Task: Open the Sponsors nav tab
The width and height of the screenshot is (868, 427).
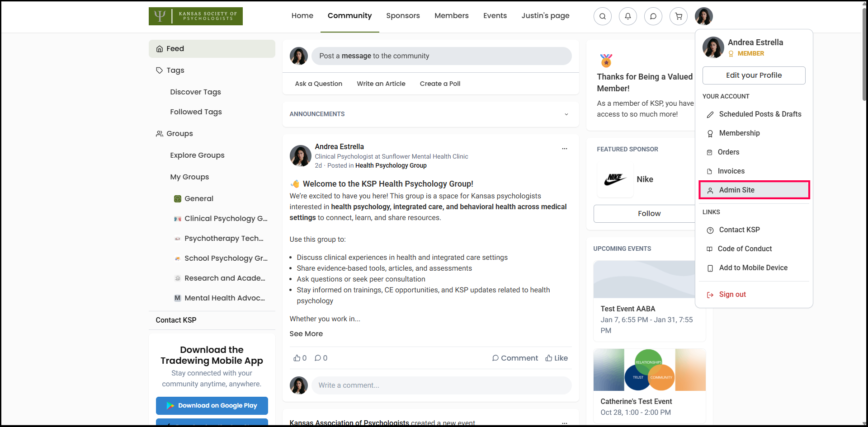Action: click(402, 16)
